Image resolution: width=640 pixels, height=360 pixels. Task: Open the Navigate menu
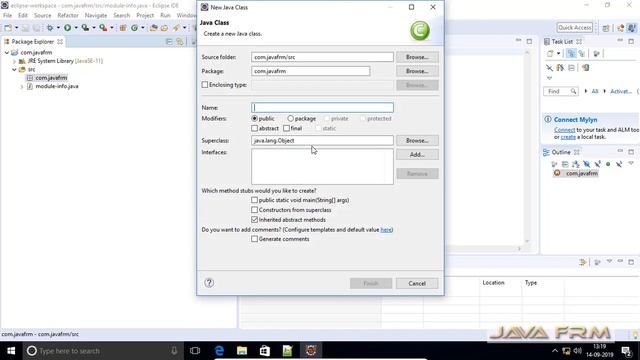coord(96,15)
